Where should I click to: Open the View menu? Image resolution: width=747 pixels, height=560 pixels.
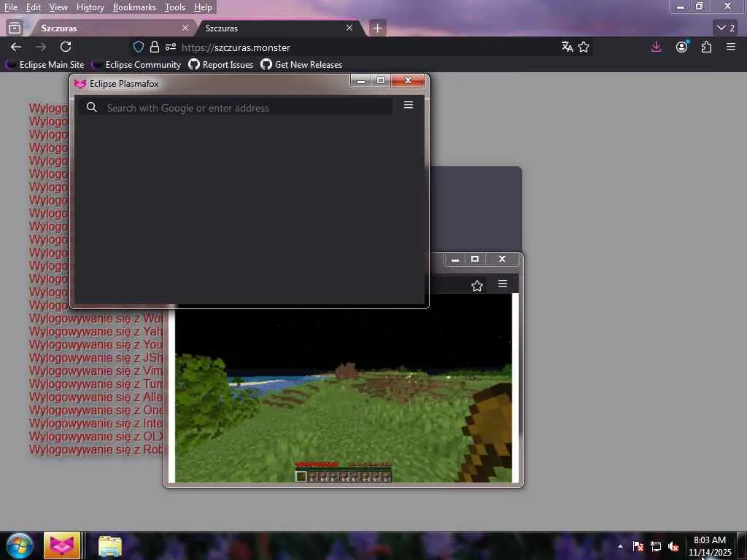(58, 7)
